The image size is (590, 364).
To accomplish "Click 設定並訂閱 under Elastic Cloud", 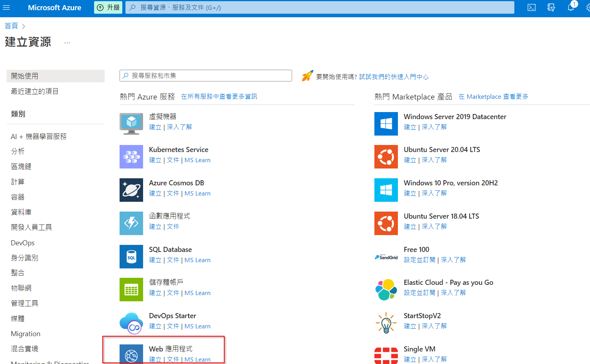I will click(x=419, y=293).
